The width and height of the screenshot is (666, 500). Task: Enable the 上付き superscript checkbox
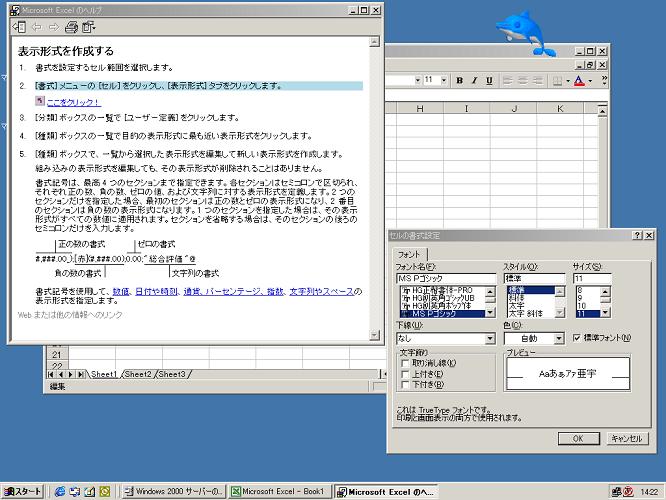click(405, 374)
